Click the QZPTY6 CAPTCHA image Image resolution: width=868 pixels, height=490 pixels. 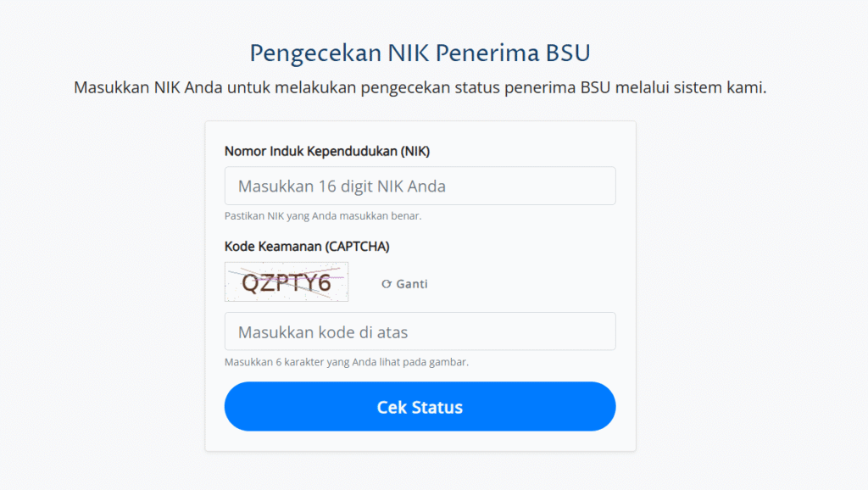(287, 282)
